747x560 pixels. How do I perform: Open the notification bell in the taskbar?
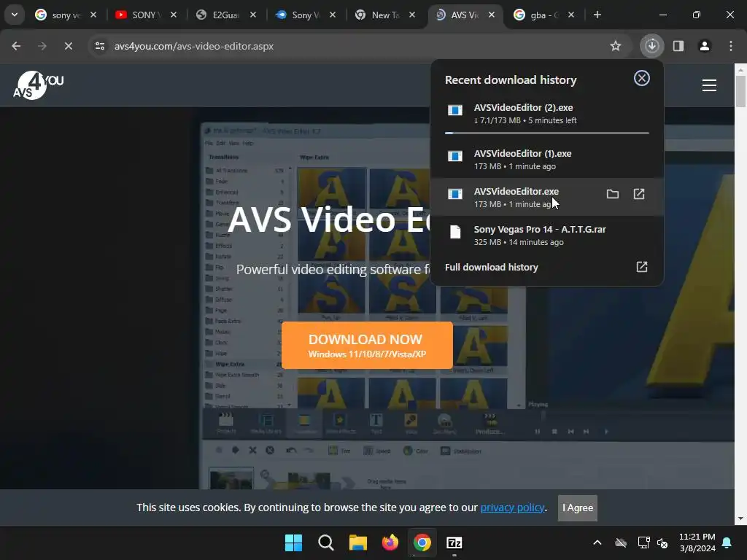pos(727,542)
